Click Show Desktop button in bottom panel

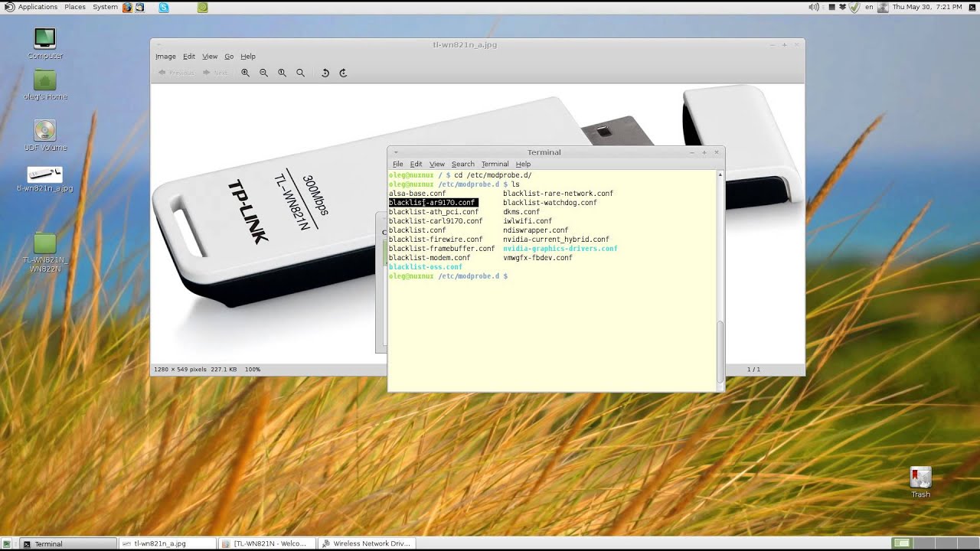coord(7,543)
